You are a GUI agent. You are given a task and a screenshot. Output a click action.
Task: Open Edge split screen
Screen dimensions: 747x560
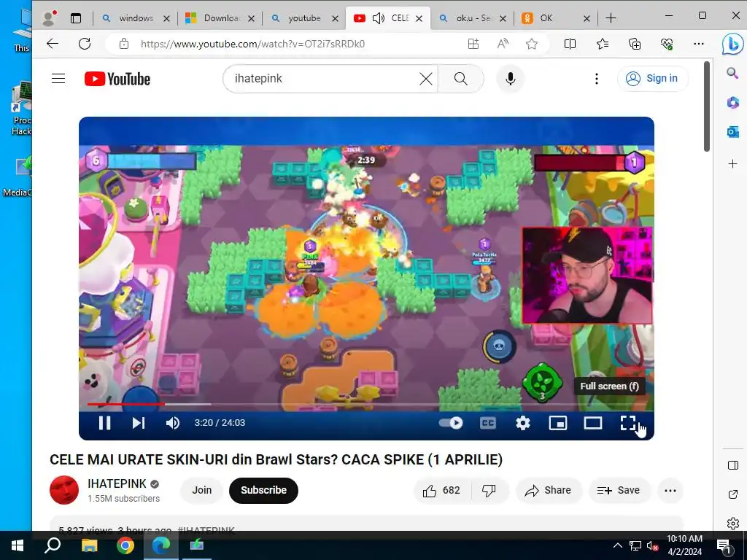[570, 44]
